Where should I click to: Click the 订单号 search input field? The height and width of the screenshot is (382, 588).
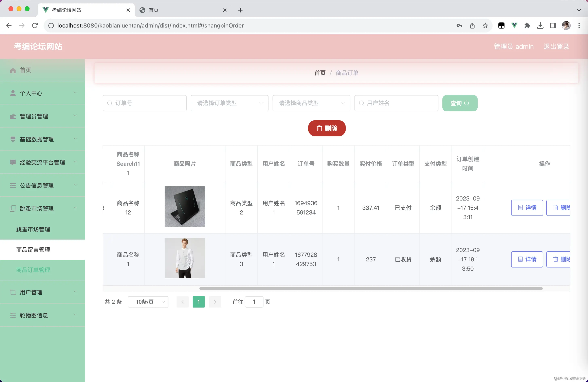[x=145, y=103]
